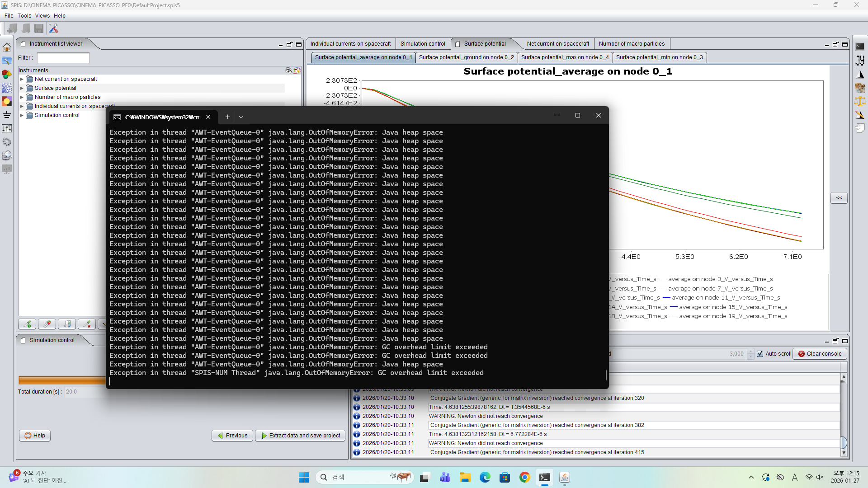This screenshot has height=488, width=868.
Task: Open the Tools menu
Action: click(24, 16)
